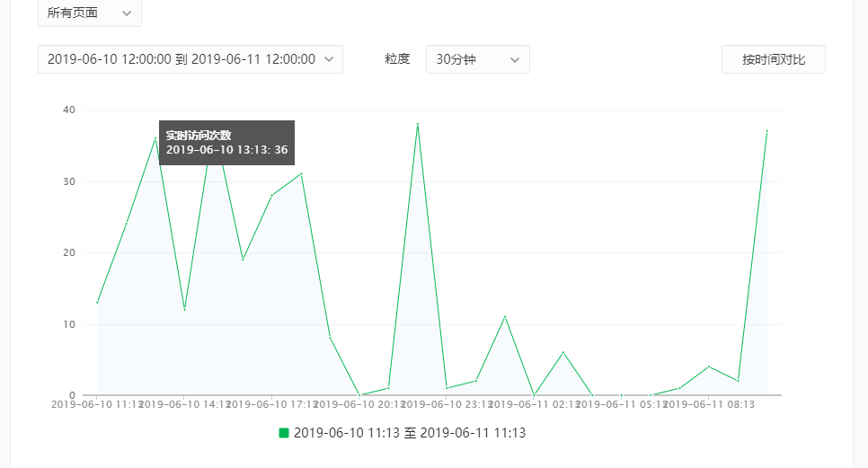The image size is (868, 468).
Task: Click the chart tooltip 实时访问次数
Action: (227, 143)
